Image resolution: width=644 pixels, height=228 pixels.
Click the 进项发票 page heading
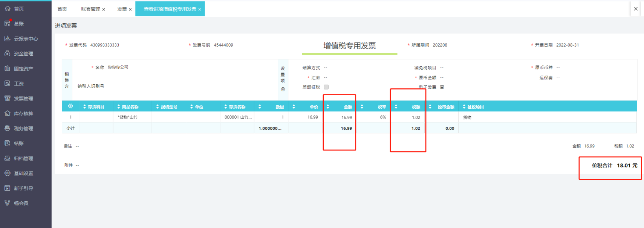[66, 26]
